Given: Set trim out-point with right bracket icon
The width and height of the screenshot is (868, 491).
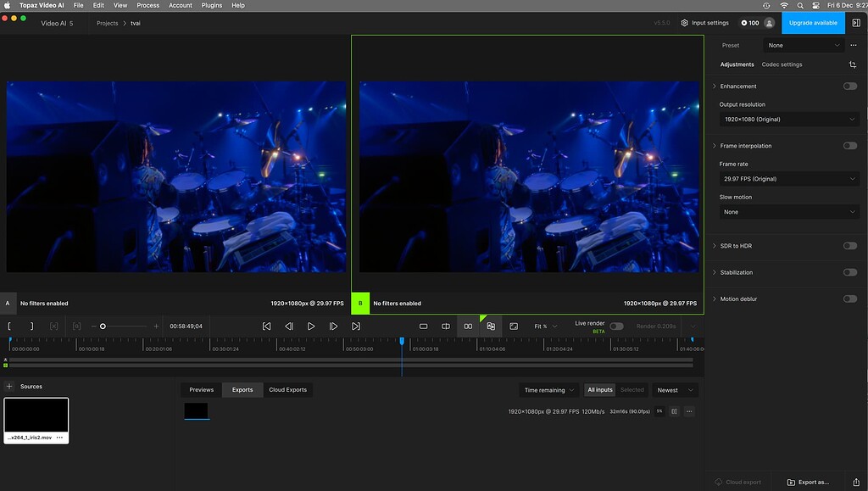Looking at the screenshot, I should point(31,326).
